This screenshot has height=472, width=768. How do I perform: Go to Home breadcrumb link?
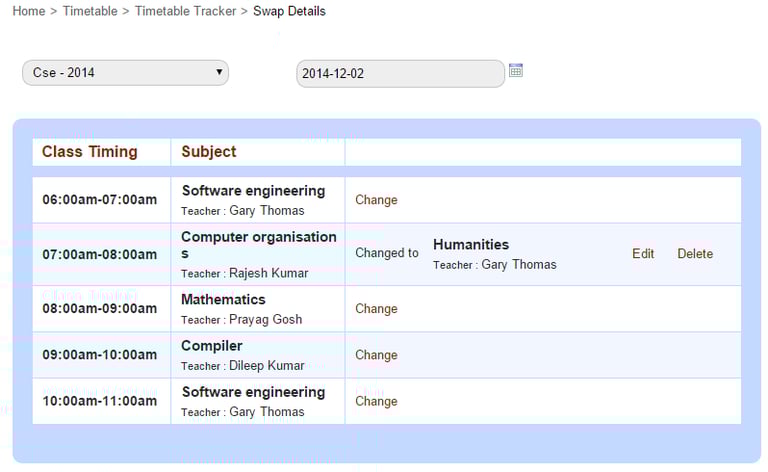(x=29, y=11)
